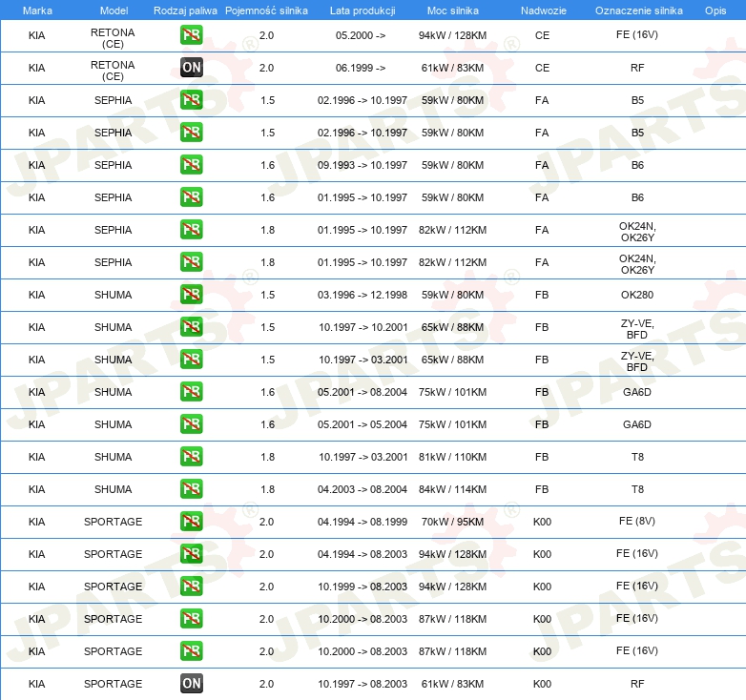Select the cell '05.2001 -> 05.2004'
Screen dimensions: 746x700
363,424
